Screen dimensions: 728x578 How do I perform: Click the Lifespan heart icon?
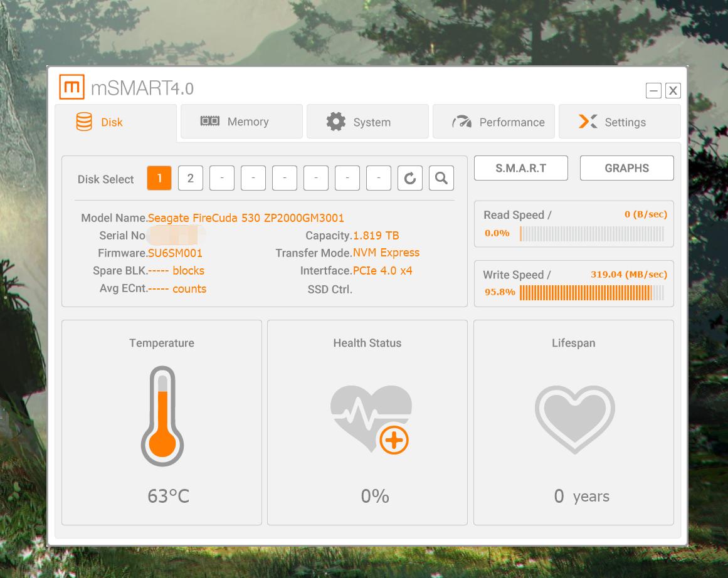coord(575,419)
